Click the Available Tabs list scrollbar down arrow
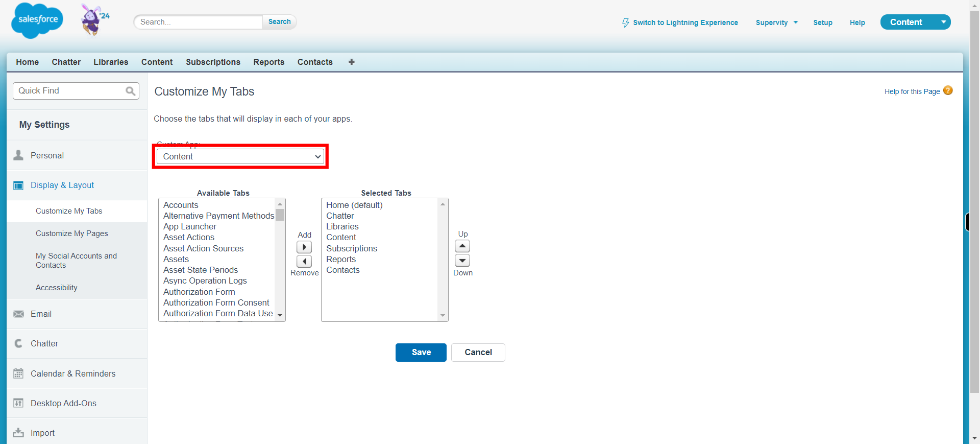Image resolution: width=980 pixels, height=444 pixels. click(x=280, y=316)
